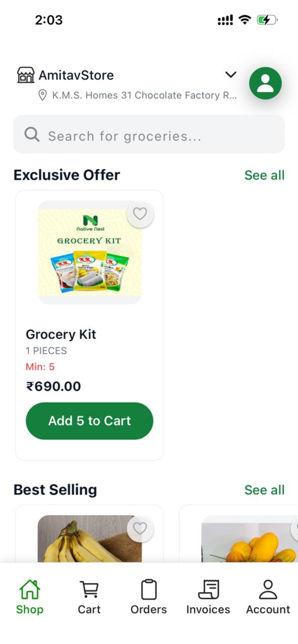Viewport: 298px width, 644px height.
Task: Toggle favorite heart on banana product
Action: pos(140,528)
